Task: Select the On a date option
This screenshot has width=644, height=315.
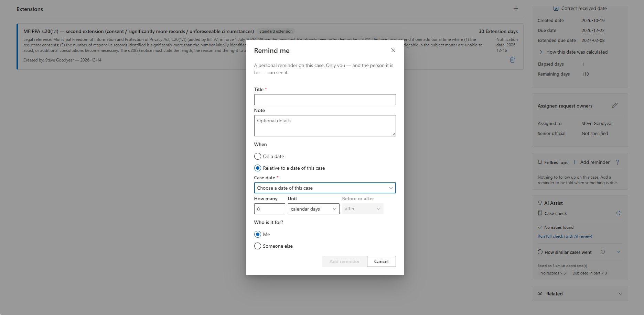Action: point(258,156)
